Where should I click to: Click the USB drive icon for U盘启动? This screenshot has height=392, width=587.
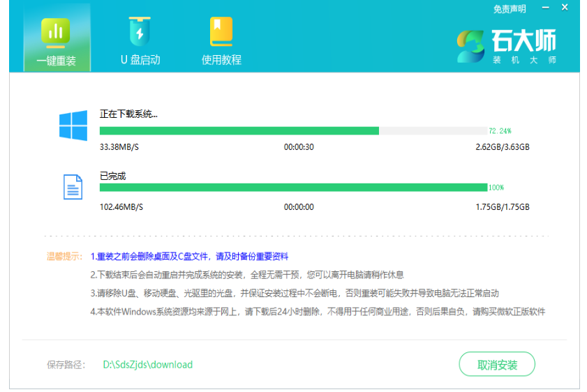pyautogui.click(x=140, y=32)
